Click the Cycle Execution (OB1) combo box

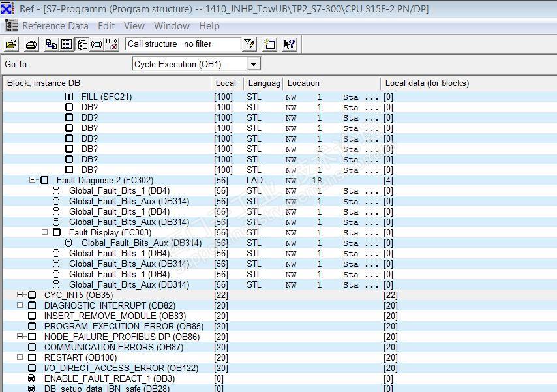196,65
